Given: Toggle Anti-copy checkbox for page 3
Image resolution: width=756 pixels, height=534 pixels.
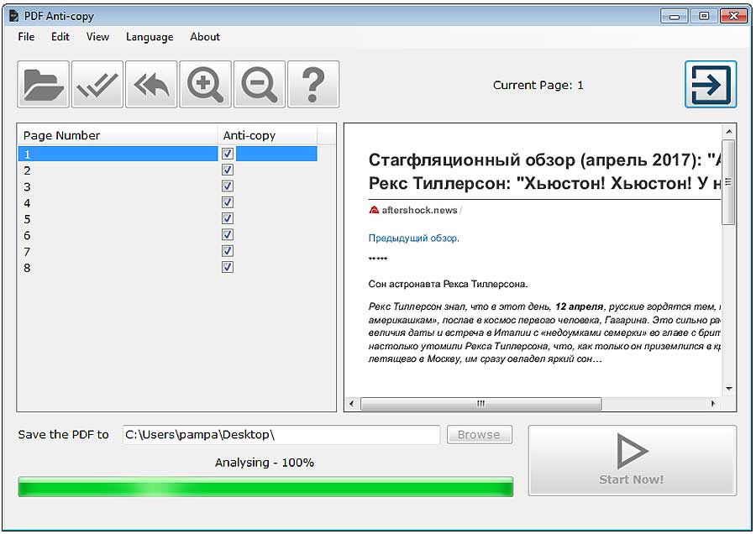Looking at the screenshot, I should [x=228, y=186].
